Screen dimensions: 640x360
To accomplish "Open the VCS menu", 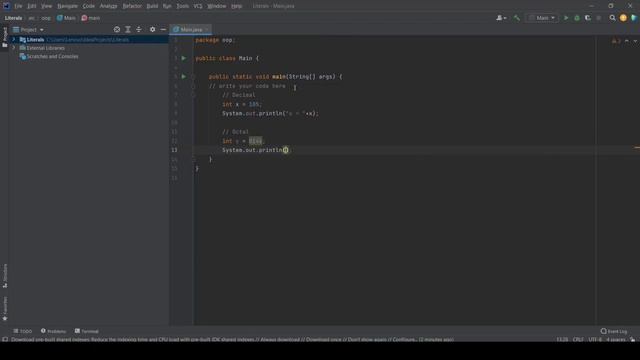I will pos(198,6).
